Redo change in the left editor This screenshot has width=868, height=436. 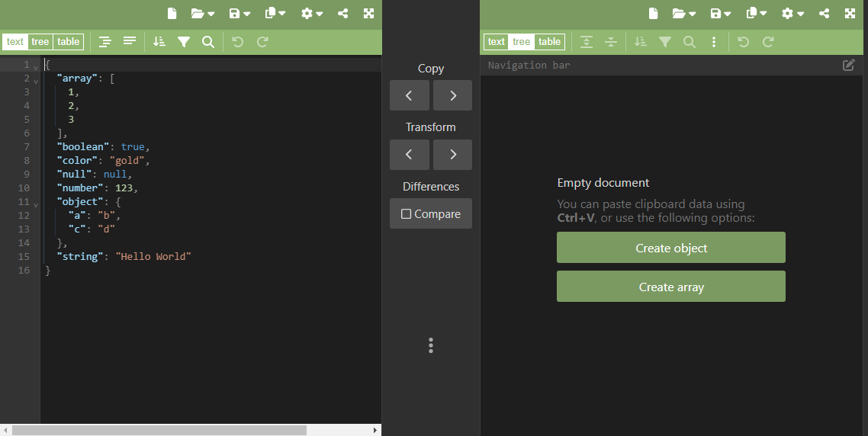(x=262, y=41)
